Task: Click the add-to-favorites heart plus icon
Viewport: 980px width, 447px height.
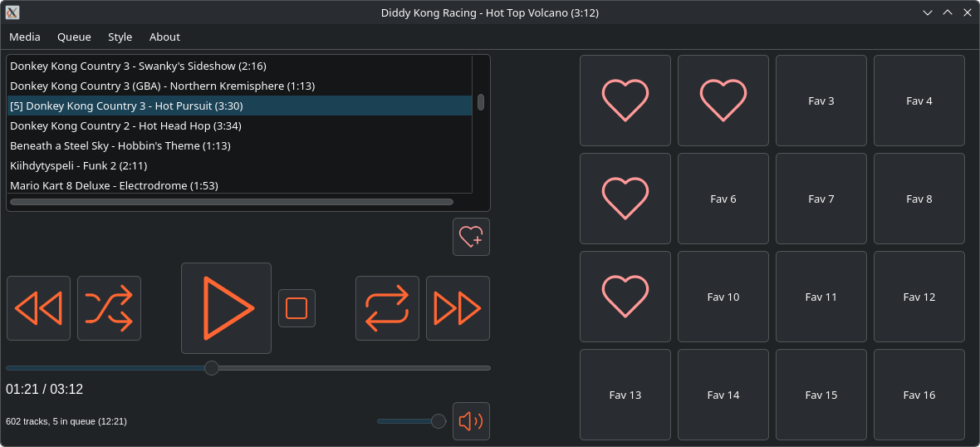Action: [471, 237]
